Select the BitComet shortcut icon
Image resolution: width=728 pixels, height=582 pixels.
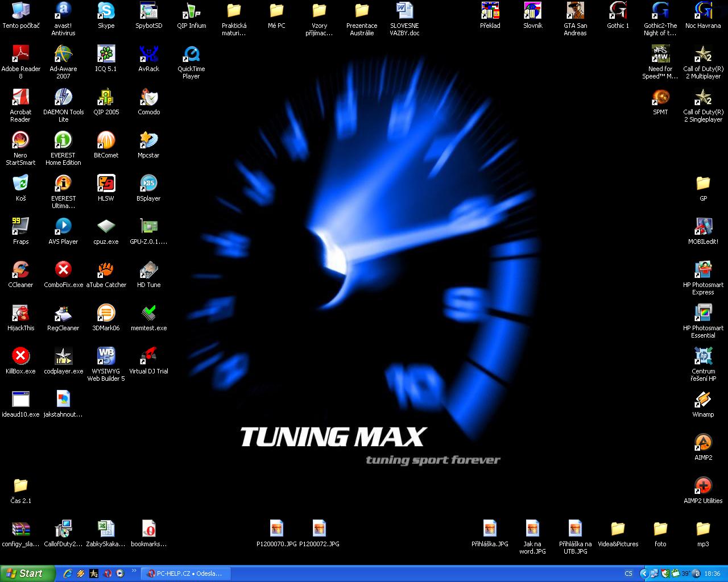tap(106, 140)
